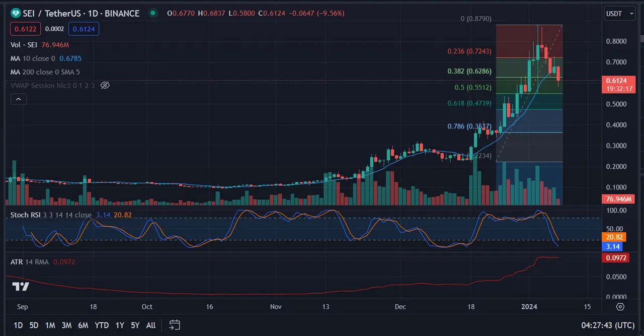Screen dimensions: 644x336
Task: Toggle VWAP indicator visibility eye icon
Action: [105, 85]
